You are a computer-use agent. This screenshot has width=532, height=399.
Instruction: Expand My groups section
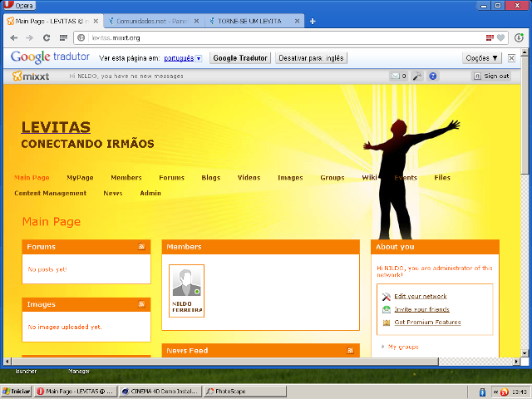382,347
